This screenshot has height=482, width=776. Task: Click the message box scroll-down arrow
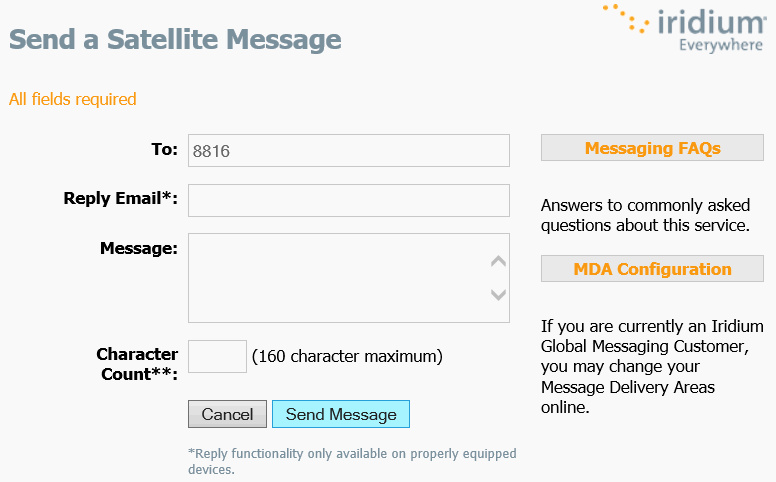coord(498,295)
